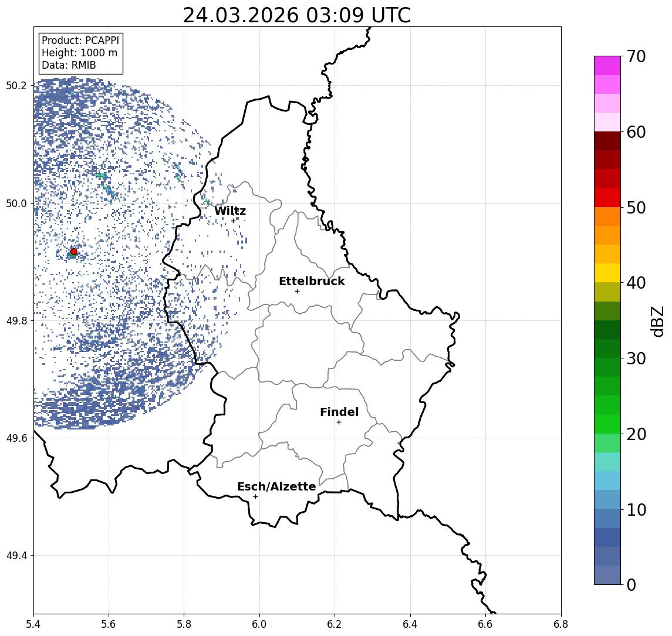Image resolution: width=672 pixels, height=636 pixels.
Task: Click the Ettelbruck city label
Action: pos(312,281)
